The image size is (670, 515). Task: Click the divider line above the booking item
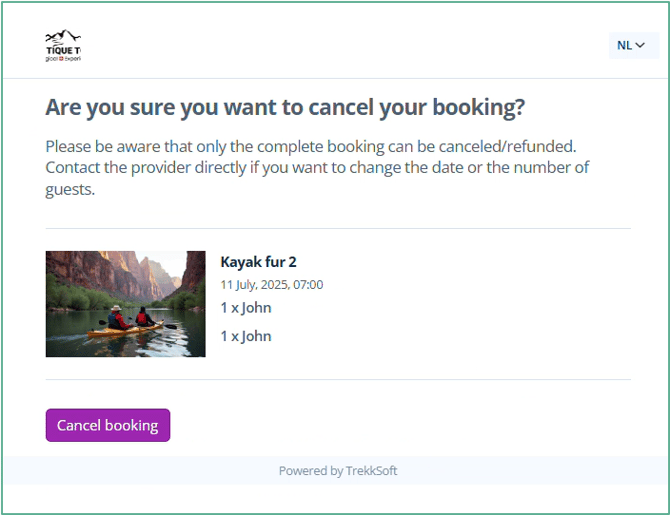tap(338, 229)
